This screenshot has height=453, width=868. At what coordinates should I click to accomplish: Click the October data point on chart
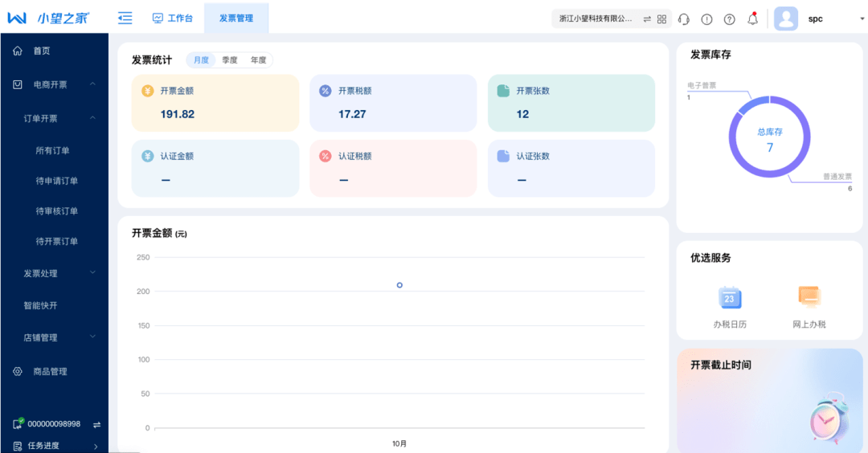pyautogui.click(x=399, y=285)
